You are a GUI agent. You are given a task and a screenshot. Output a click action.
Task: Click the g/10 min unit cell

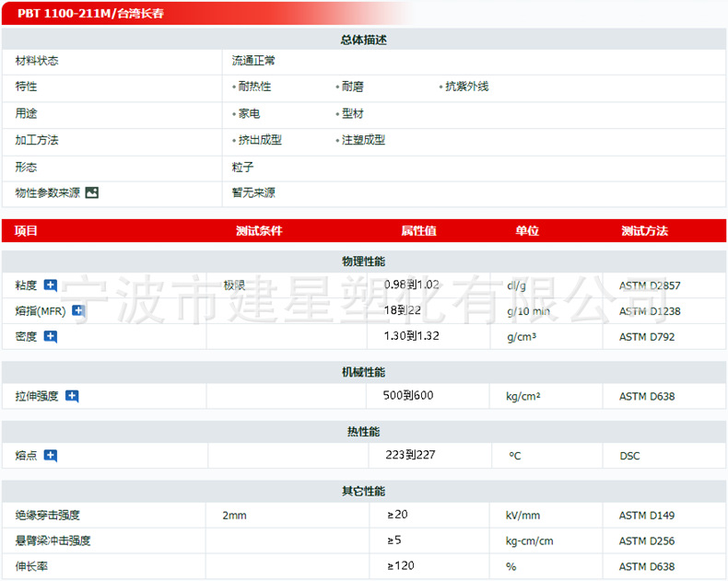tap(528, 311)
